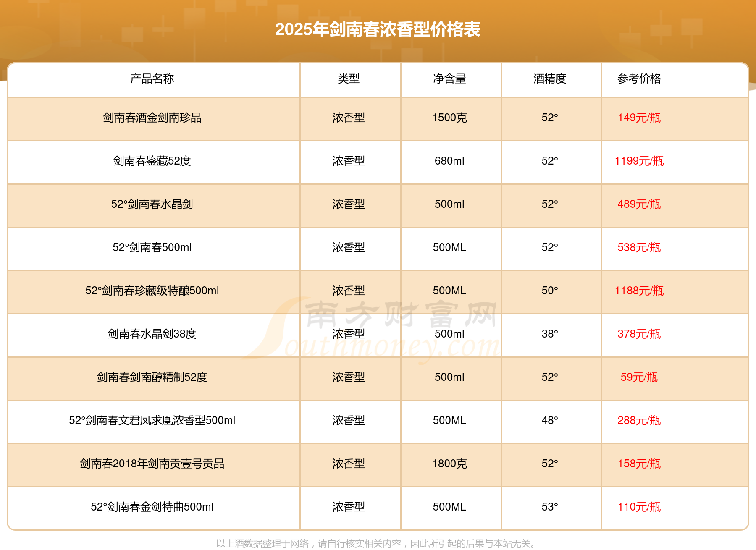Click 500ML in the 文君凤求凰 row
The height and width of the screenshot is (550, 756).
pos(449,420)
